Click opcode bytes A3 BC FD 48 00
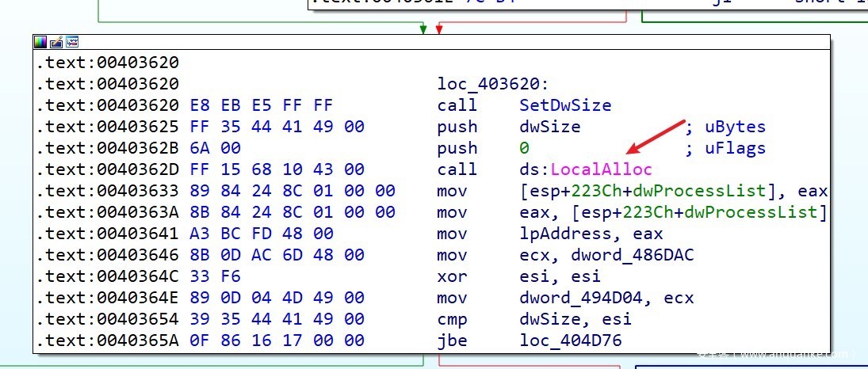This screenshot has width=868, height=369. coord(262,234)
